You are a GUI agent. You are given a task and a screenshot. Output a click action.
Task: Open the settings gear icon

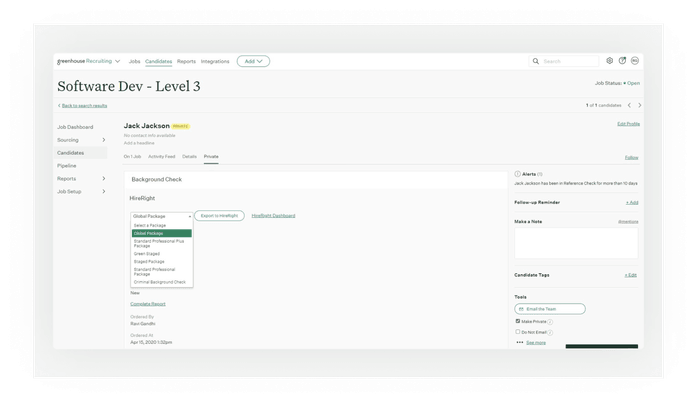pos(609,61)
